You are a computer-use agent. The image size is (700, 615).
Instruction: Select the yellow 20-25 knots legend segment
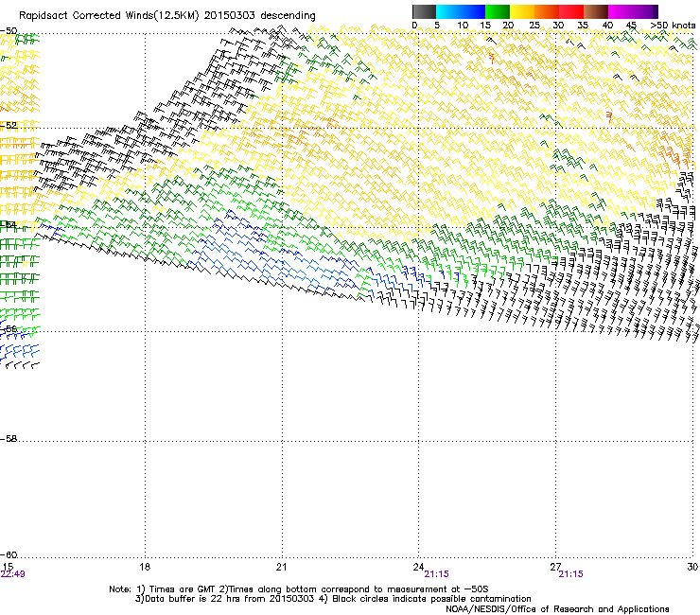coord(522,11)
